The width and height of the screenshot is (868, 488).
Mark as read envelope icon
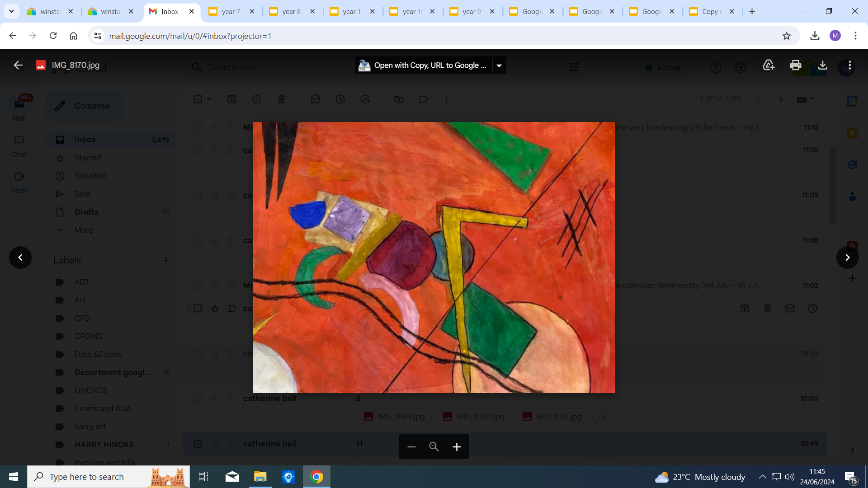[x=315, y=99]
